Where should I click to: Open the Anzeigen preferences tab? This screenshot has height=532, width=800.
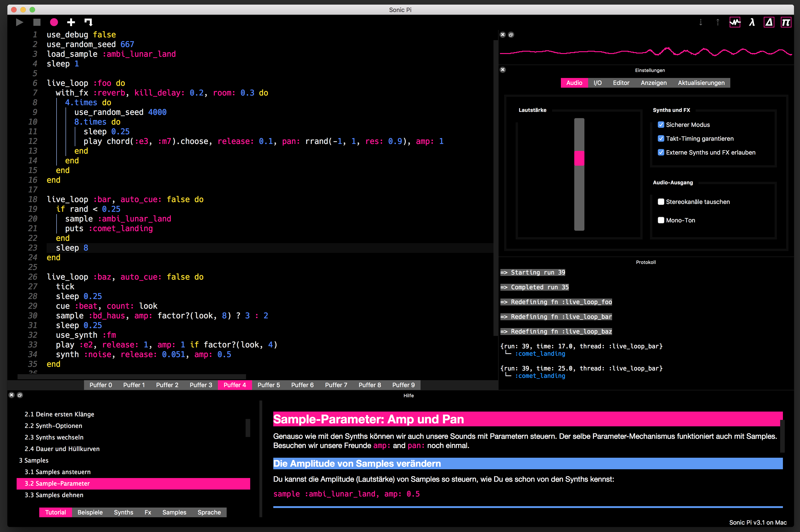click(x=653, y=83)
